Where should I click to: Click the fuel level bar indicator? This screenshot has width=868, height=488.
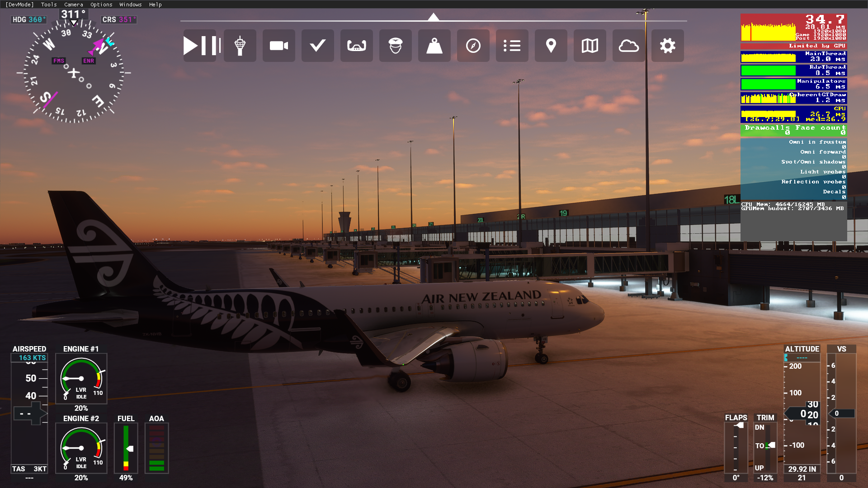click(x=126, y=448)
